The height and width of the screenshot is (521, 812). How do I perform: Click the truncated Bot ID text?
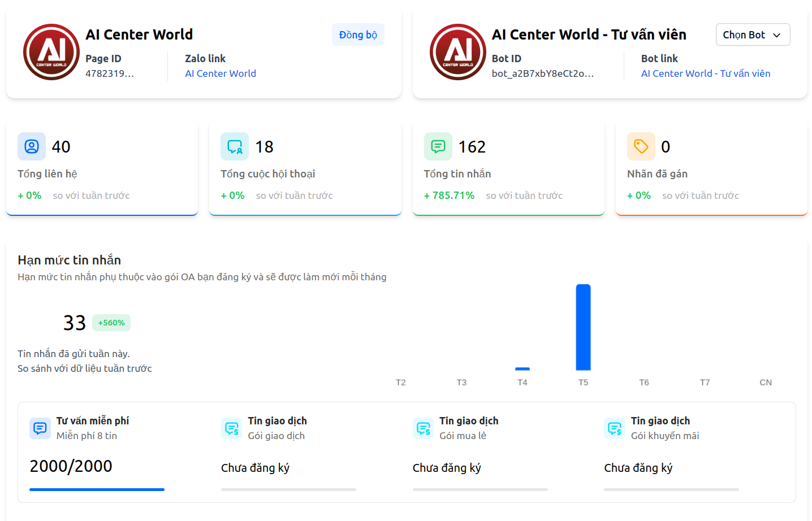click(542, 73)
